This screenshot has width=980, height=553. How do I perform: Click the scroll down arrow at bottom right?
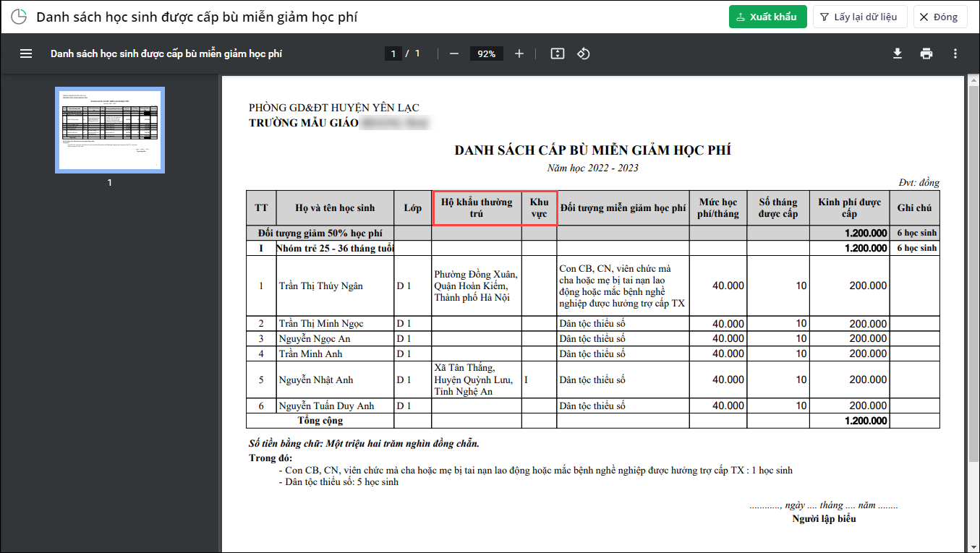973,547
